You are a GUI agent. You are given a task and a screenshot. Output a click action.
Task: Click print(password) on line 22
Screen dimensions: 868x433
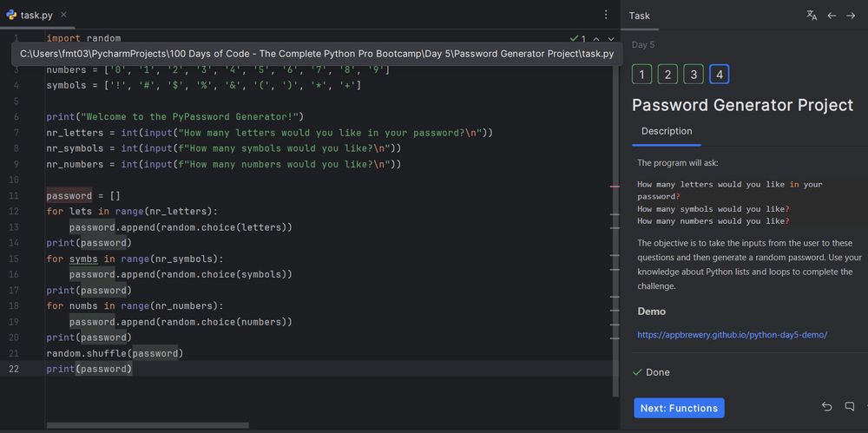coord(89,370)
